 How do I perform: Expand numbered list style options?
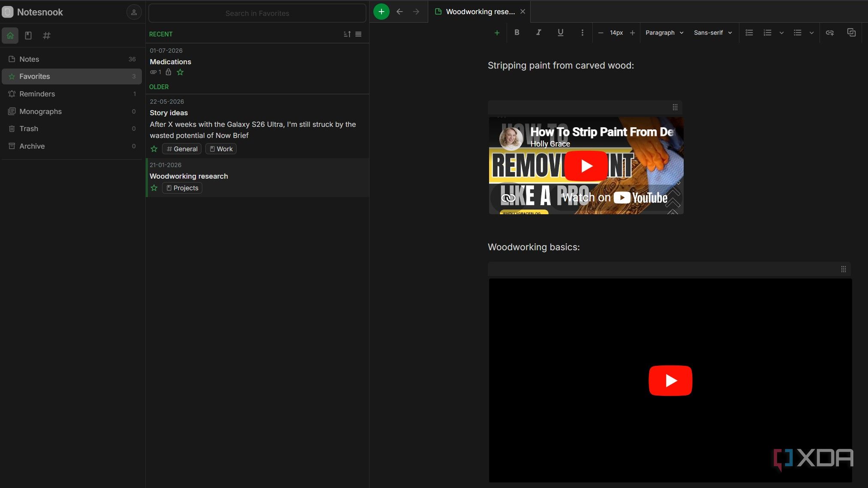tap(781, 33)
